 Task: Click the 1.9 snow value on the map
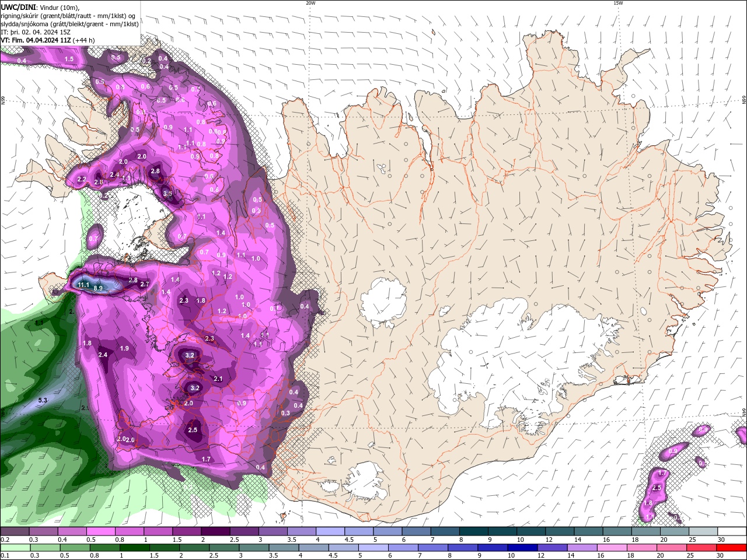point(124,348)
